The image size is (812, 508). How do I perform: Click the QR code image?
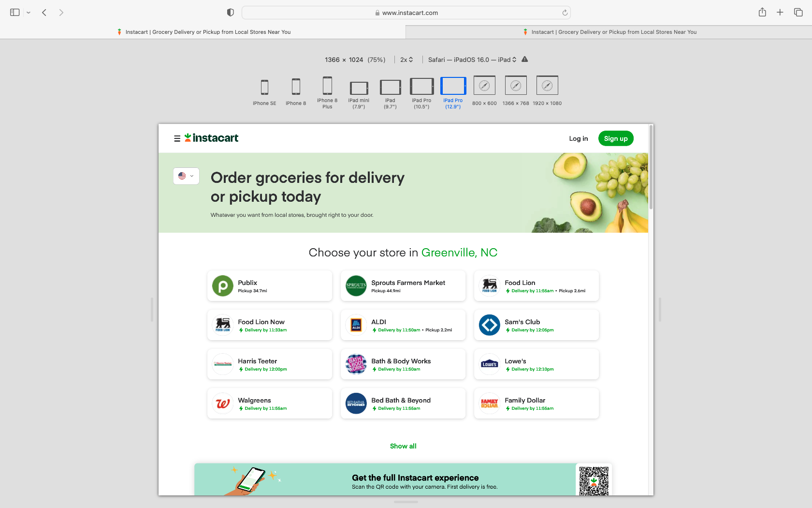coord(594,480)
